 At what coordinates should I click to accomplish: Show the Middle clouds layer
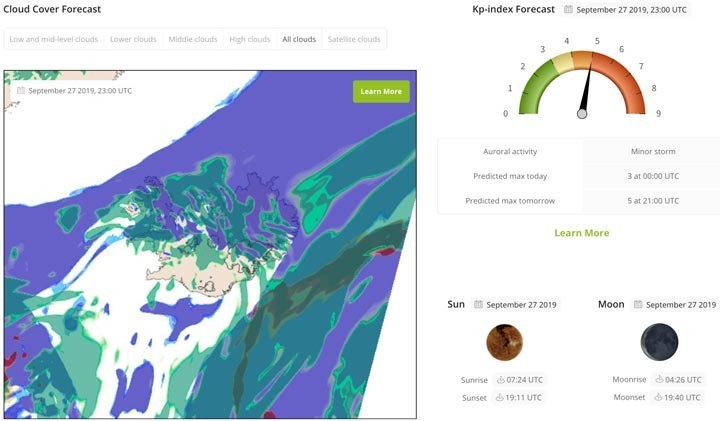click(x=192, y=40)
